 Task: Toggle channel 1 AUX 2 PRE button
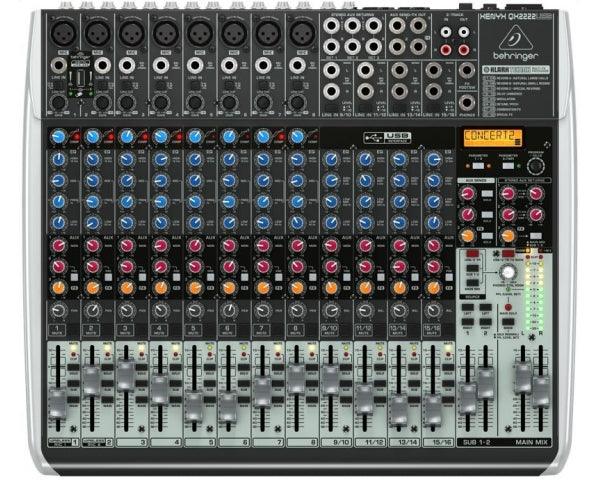click(x=74, y=277)
